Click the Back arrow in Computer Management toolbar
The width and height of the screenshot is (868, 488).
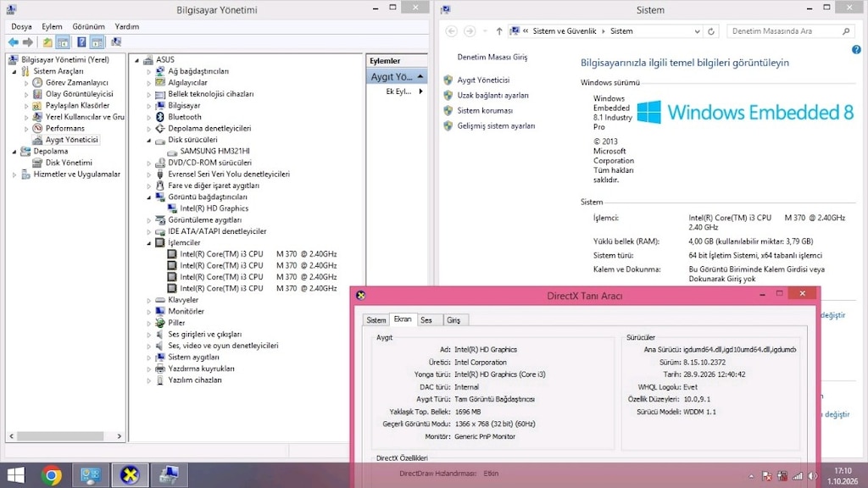tap(14, 42)
